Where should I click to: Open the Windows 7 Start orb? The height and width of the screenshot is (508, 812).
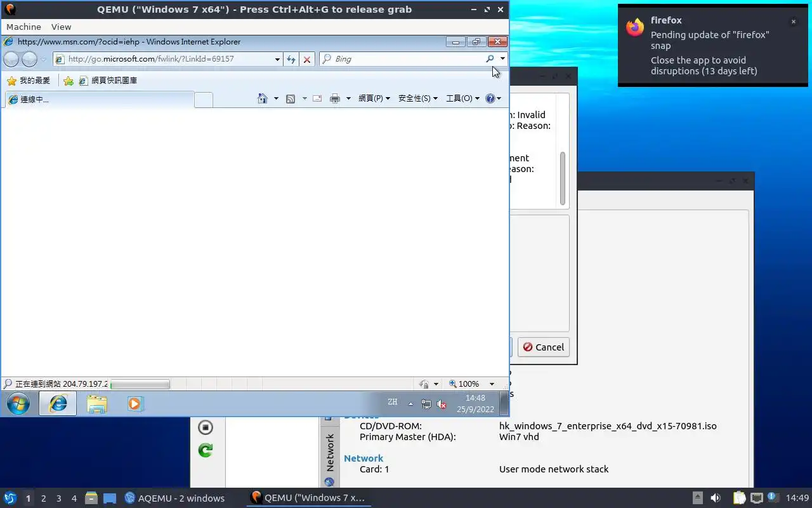[18, 403]
